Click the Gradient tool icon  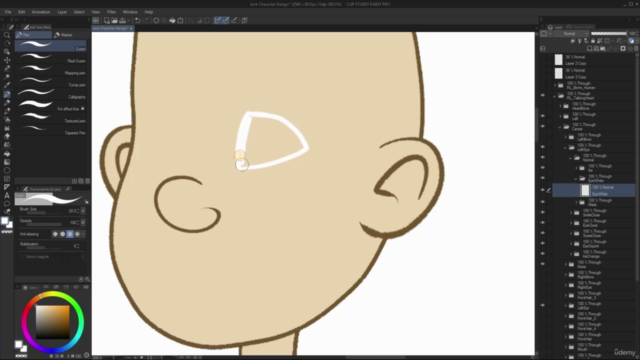coord(7,162)
